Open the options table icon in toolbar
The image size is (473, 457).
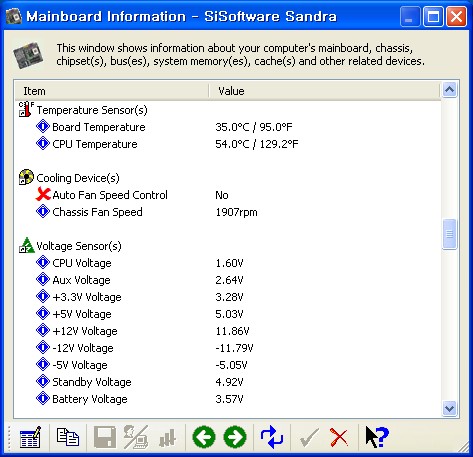tap(30, 437)
